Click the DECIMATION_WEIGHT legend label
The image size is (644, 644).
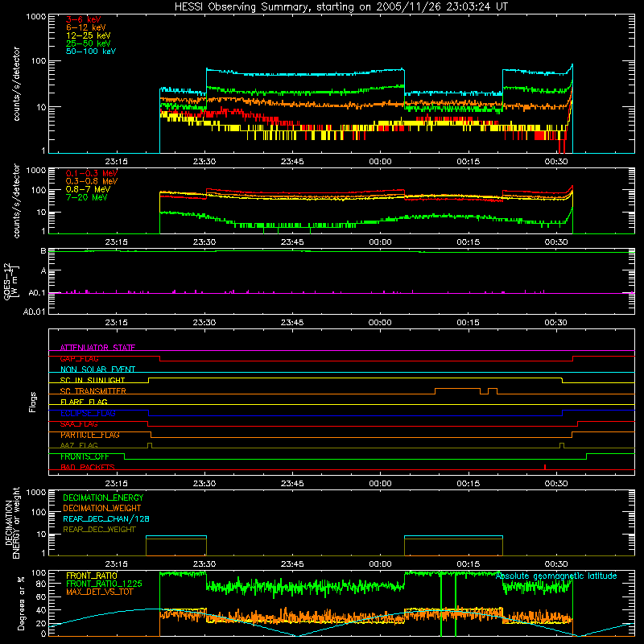[102, 508]
